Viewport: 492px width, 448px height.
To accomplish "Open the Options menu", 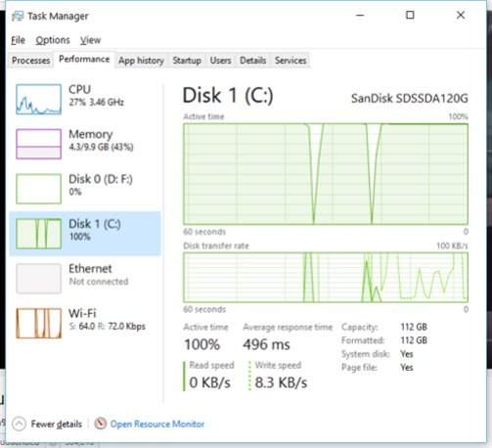I will coord(53,40).
